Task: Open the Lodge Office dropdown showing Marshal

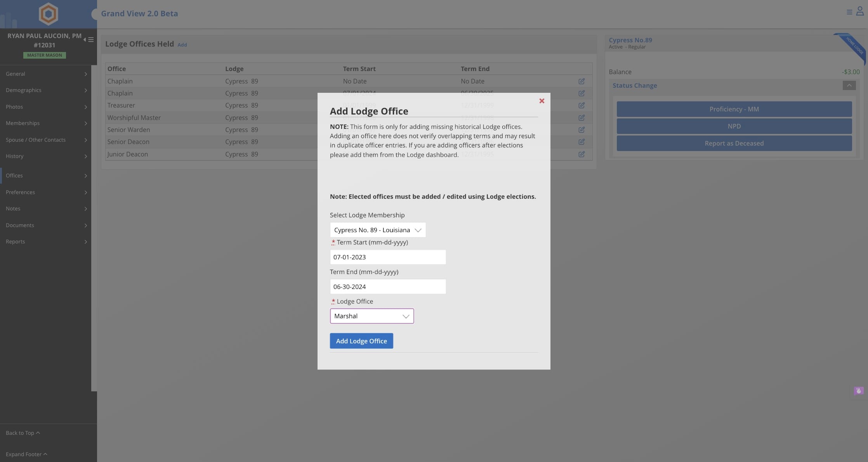Action: (x=372, y=316)
